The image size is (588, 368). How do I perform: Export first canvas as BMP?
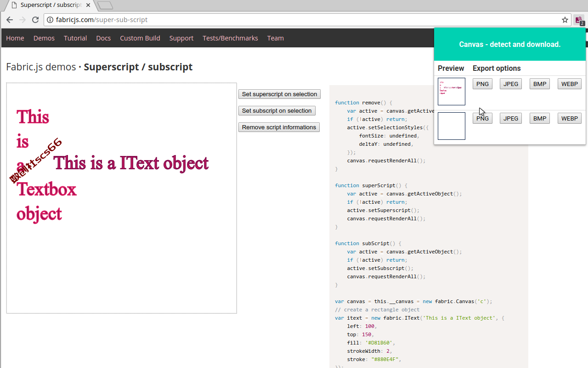tap(540, 84)
